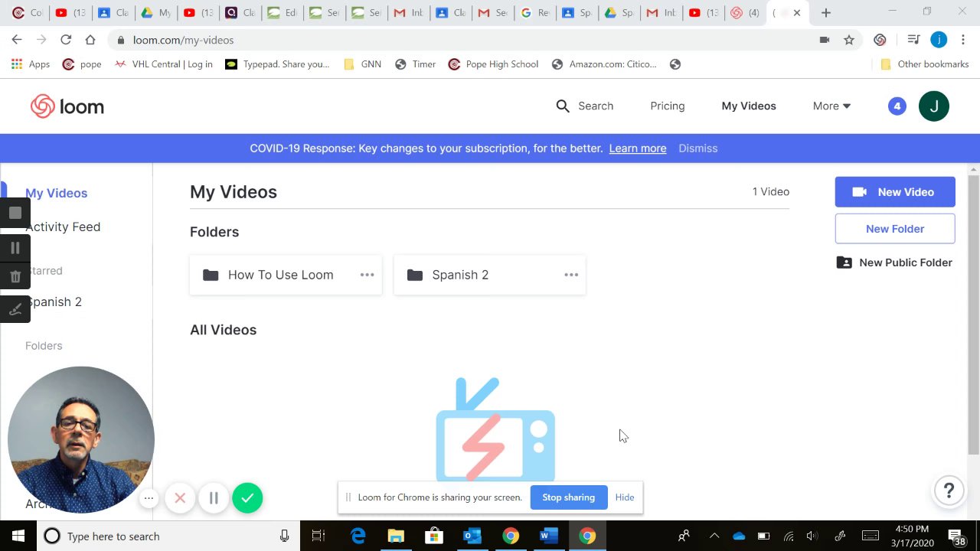980x551 pixels.
Task: Open Chrome menu with three dots
Action: [x=962, y=40]
